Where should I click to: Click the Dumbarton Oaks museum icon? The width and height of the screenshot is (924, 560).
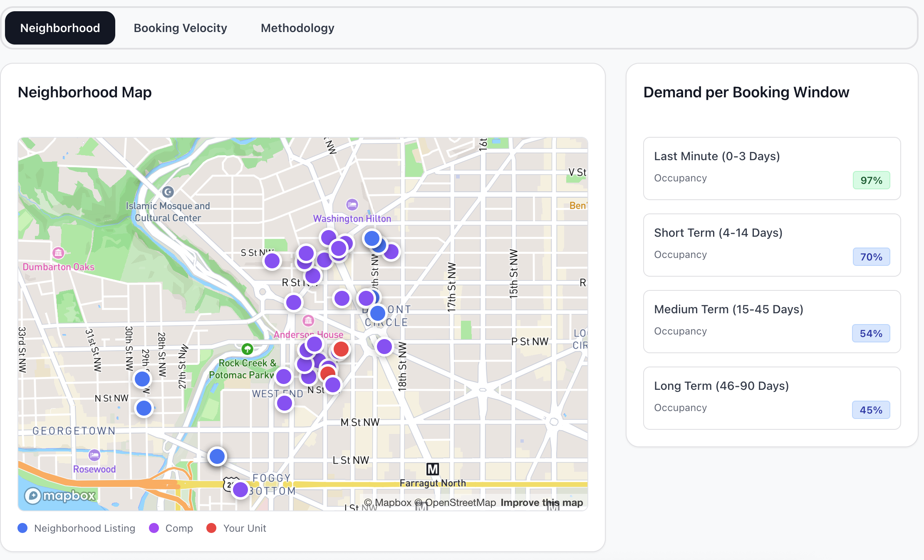click(x=58, y=253)
